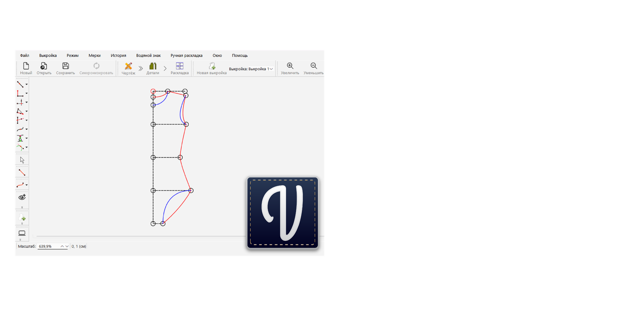Select the point-on-curve tool
The image size is (644, 322).
coord(20,129)
